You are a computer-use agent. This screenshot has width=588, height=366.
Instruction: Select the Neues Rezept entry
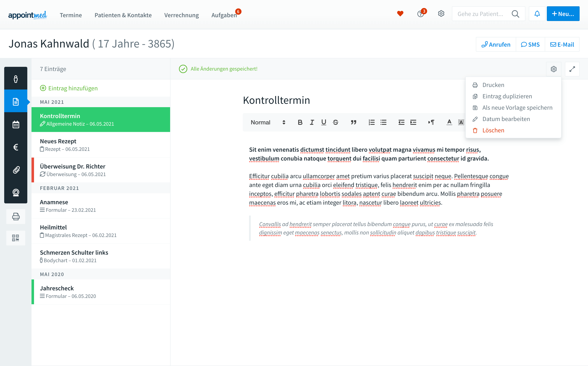[x=101, y=145]
